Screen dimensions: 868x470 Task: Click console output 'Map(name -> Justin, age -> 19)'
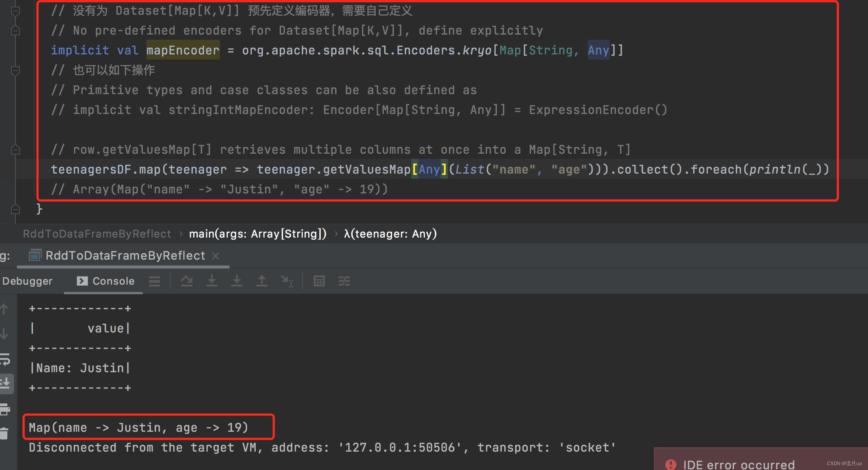point(139,428)
